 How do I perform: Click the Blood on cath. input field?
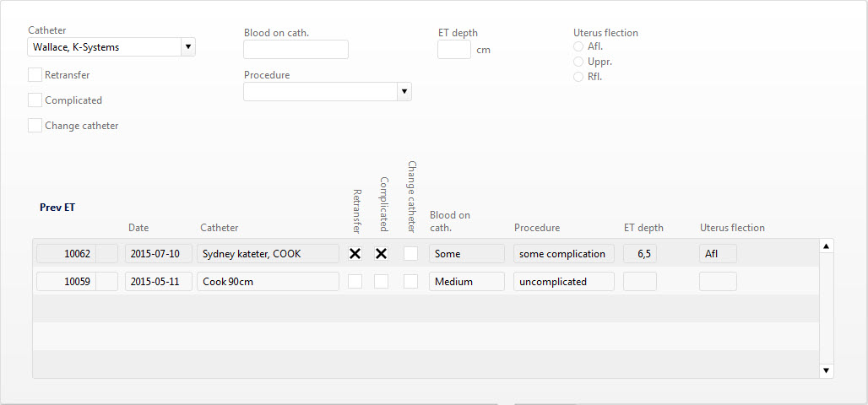point(296,49)
